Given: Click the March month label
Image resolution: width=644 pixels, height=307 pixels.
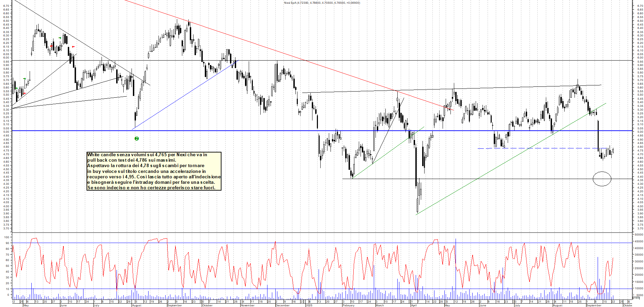Looking at the screenshot, I should point(380,305).
